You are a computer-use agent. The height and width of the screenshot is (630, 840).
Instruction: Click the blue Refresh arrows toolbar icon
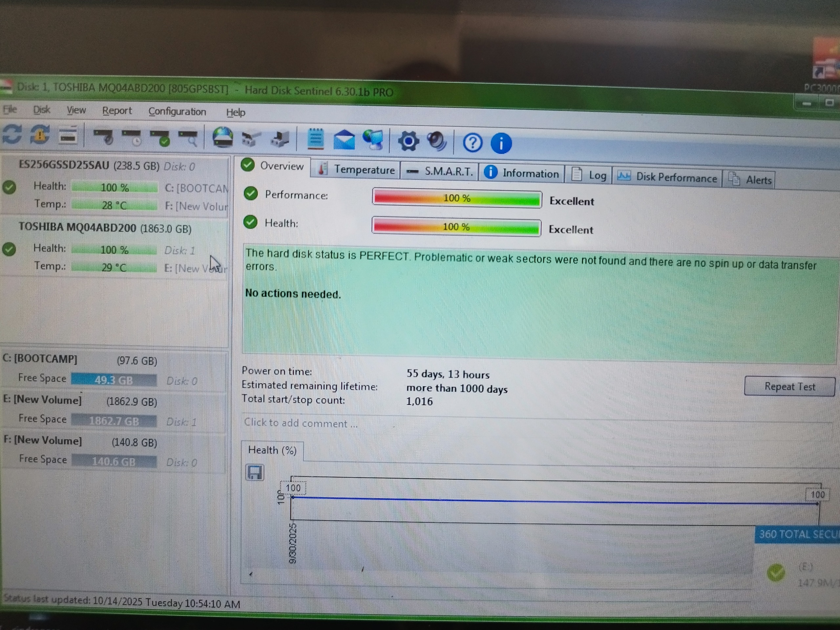point(12,135)
